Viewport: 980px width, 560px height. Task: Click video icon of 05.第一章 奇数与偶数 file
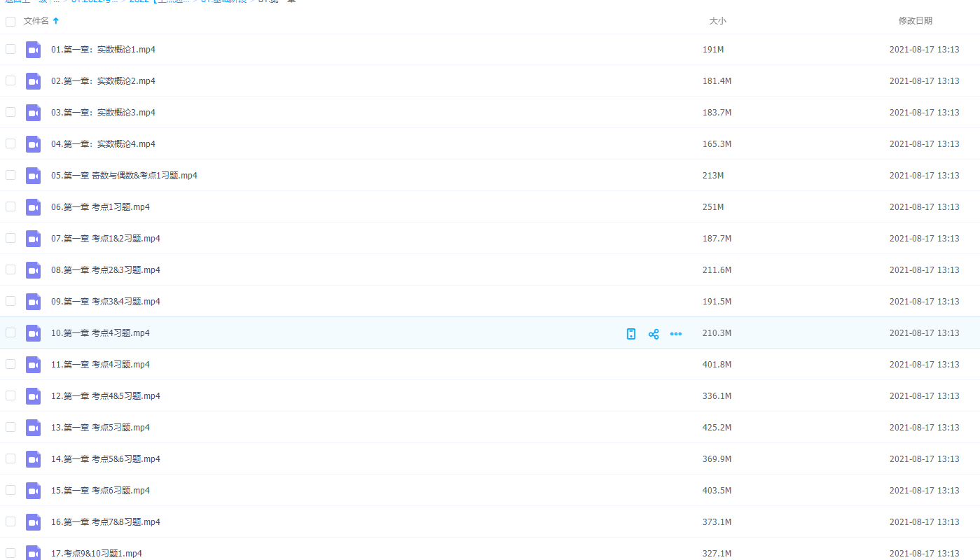coord(34,176)
